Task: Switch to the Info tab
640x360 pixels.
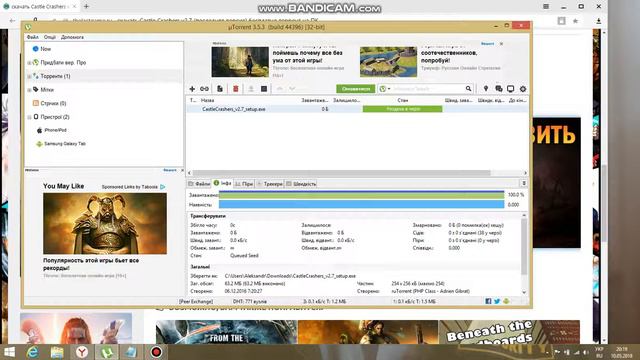Action: coord(222,183)
